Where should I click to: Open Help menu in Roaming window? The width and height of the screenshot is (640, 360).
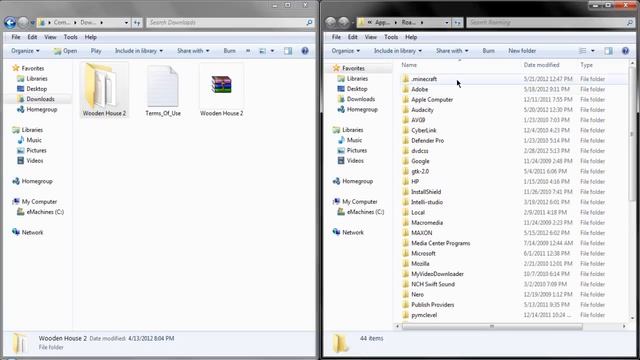click(x=411, y=37)
